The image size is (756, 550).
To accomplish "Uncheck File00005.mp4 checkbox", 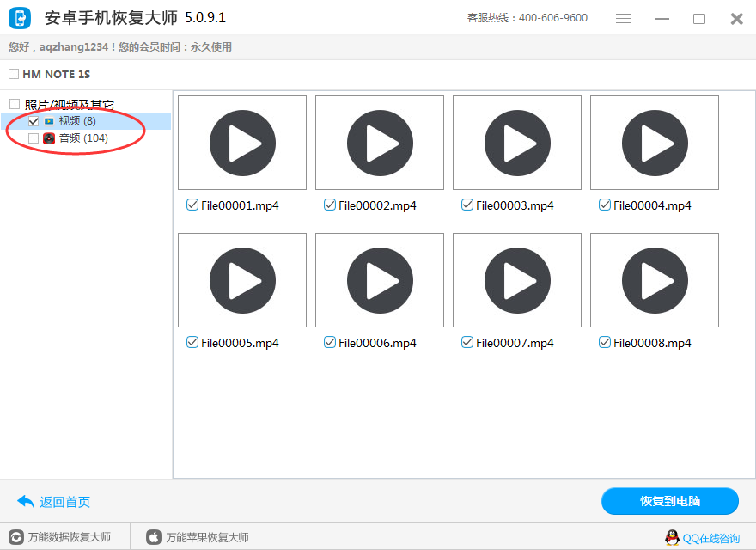I will point(192,342).
